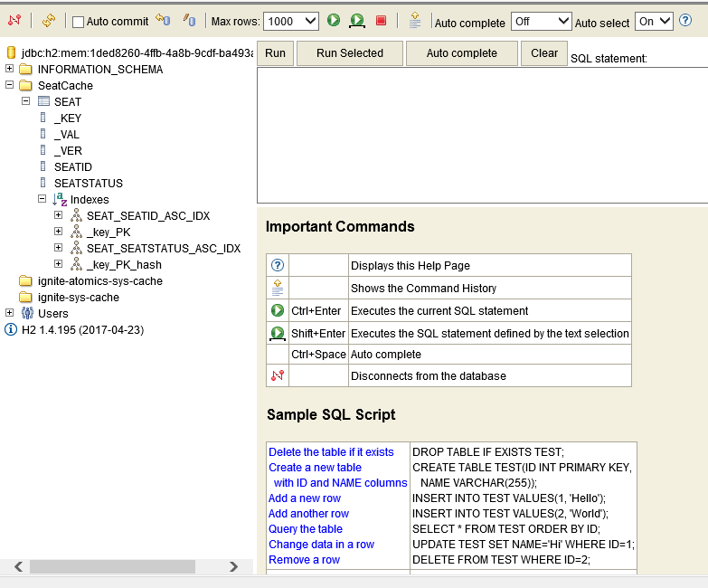Screen dimensions: 708x588
Task: Click the 'Create a new table' sample link
Action: pyautogui.click(x=315, y=468)
